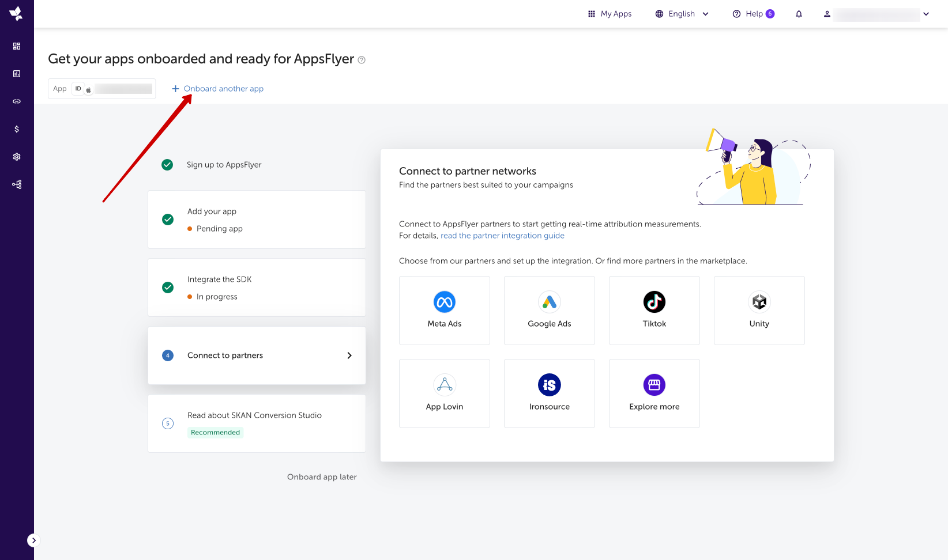Click the user account icon
The height and width of the screenshot is (560, 948).
[827, 14]
